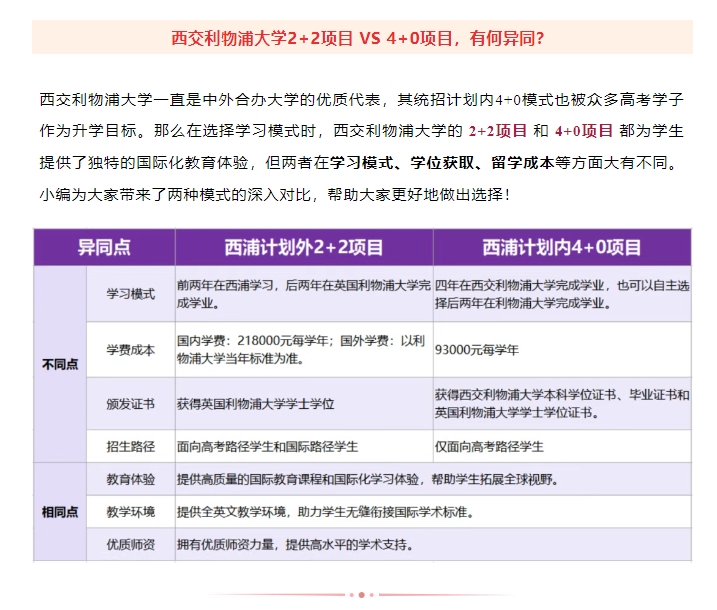
Task: Select the column header 西浦计划外2+2项目
Action: pyautogui.click(x=304, y=247)
